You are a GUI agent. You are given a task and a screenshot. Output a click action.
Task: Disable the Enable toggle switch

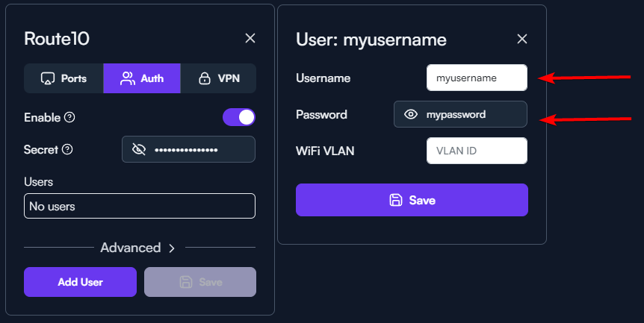(239, 117)
